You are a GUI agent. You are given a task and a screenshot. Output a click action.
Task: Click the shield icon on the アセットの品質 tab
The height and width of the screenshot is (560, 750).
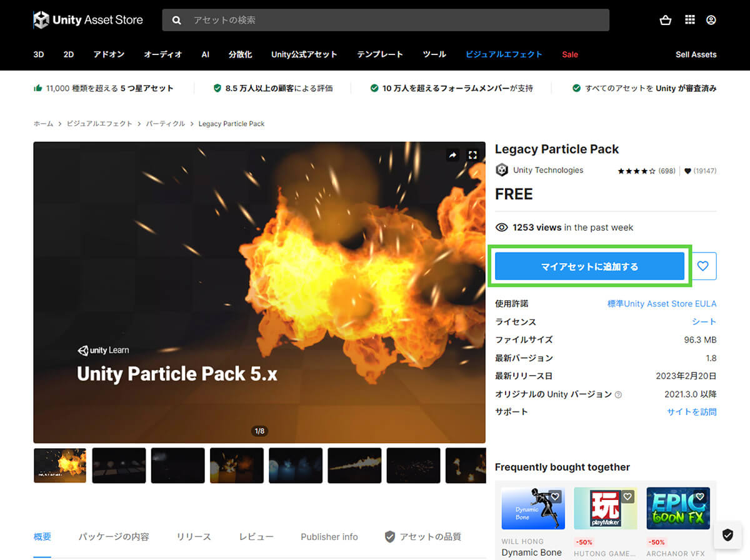coord(390,537)
